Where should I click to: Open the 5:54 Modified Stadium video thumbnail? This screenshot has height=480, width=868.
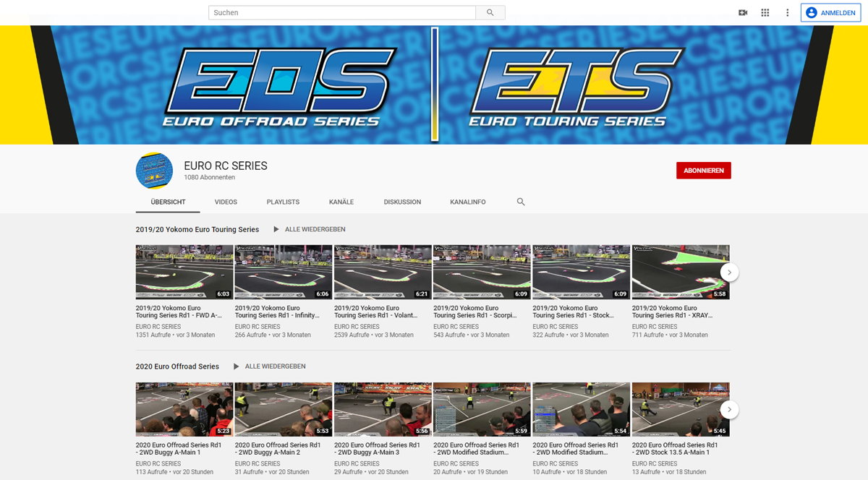(x=581, y=409)
